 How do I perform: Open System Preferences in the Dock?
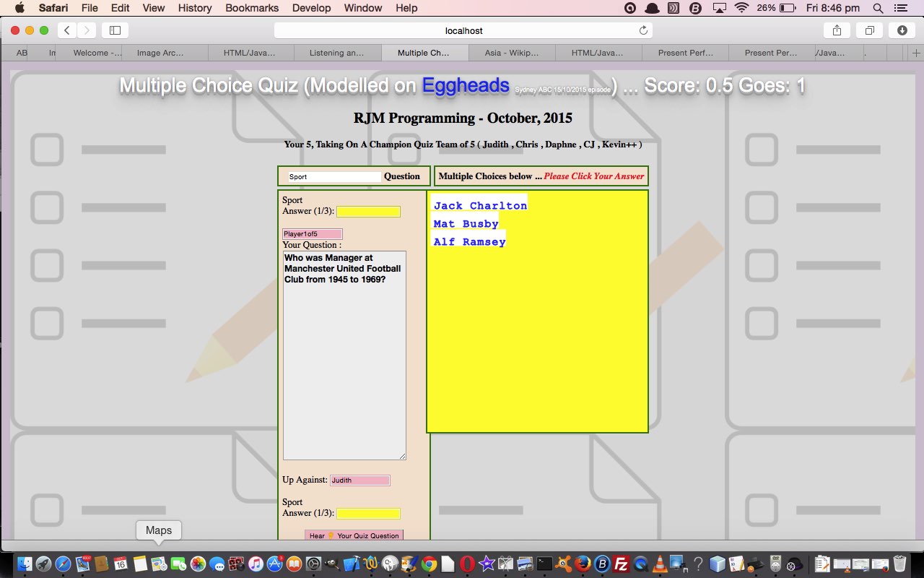pos(313,564)
